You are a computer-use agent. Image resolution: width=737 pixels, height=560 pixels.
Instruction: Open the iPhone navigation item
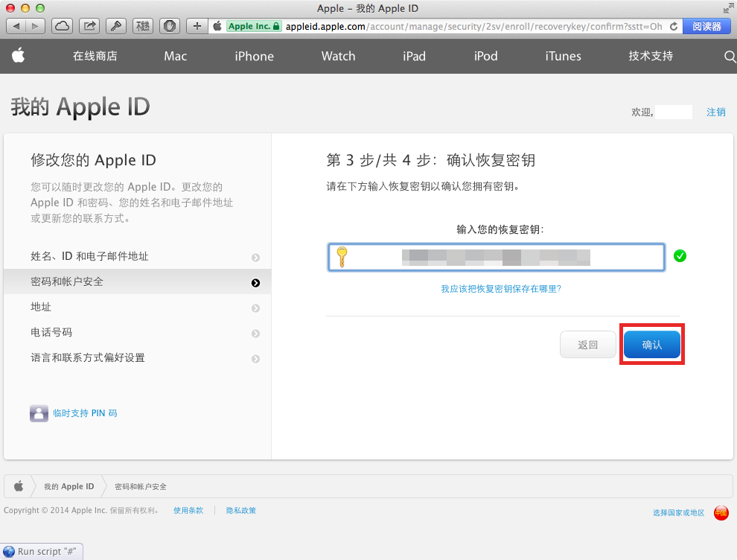(255, 56)
